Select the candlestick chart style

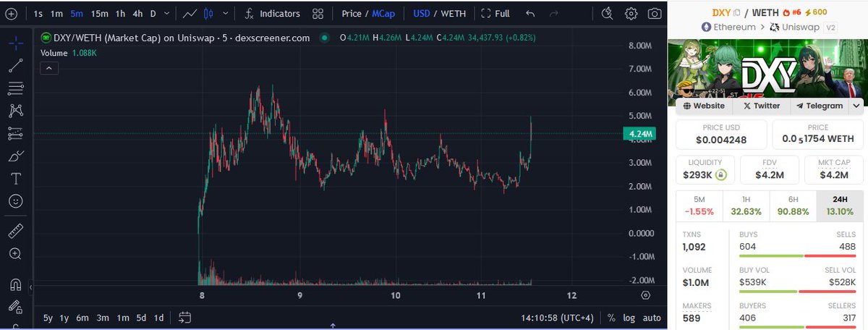[x=208, y=13]
